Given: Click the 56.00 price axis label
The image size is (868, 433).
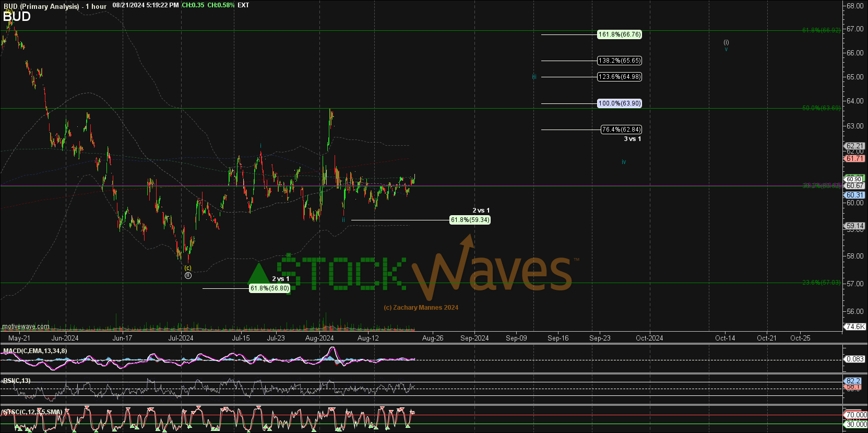Looking at the screenshot, I should coord(855,312).
